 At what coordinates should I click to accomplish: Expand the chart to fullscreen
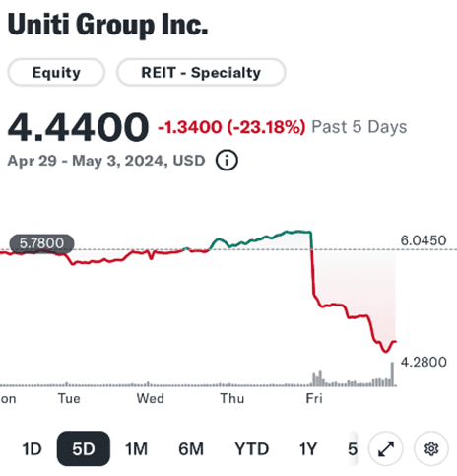(x=386, y=448)
